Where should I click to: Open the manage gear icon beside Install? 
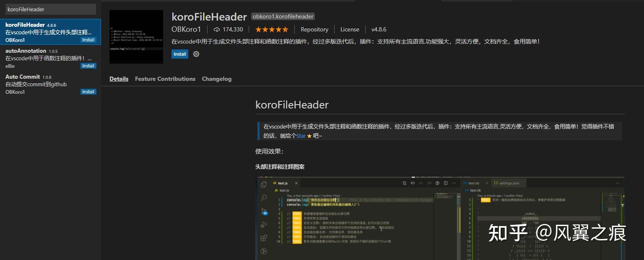tap(196, 54)
